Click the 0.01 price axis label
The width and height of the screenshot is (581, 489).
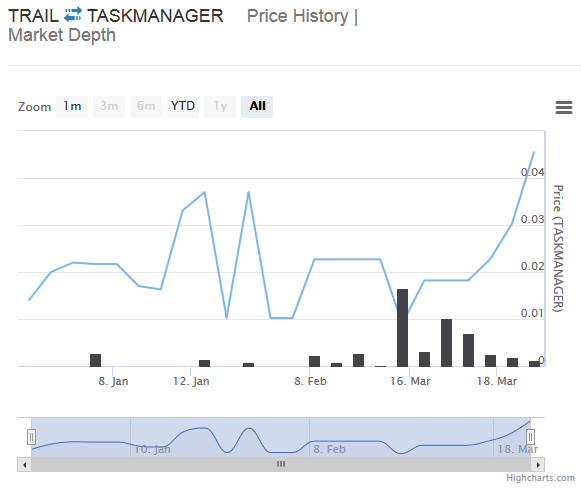532,313
